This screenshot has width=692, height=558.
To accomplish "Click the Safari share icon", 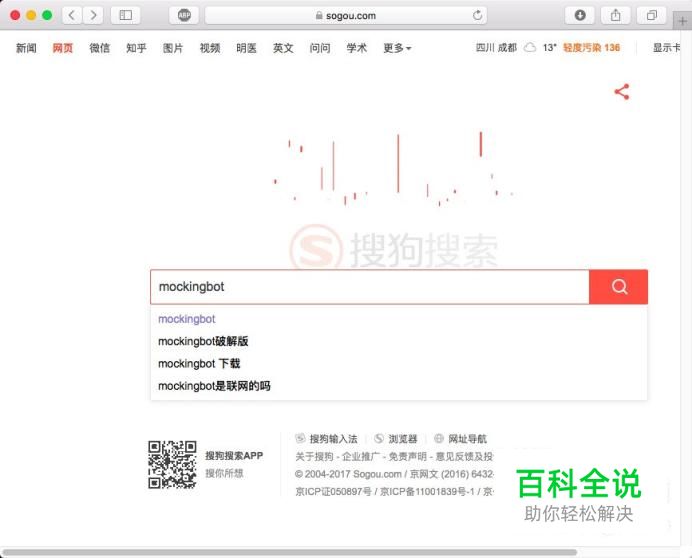I will [x=616, y=15].
